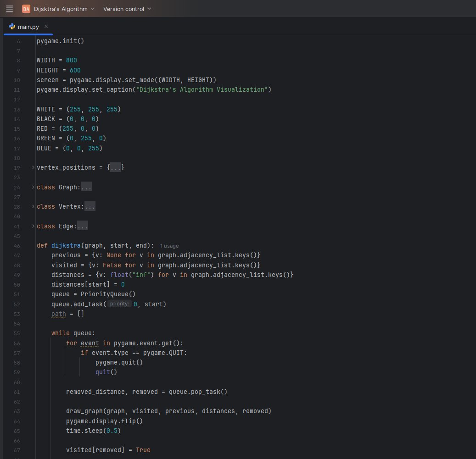The width and height of the screenshot is (476, 459).
Task: Click the 'BLACK = (0, 0, 0)' line
Action: [67, 119]
